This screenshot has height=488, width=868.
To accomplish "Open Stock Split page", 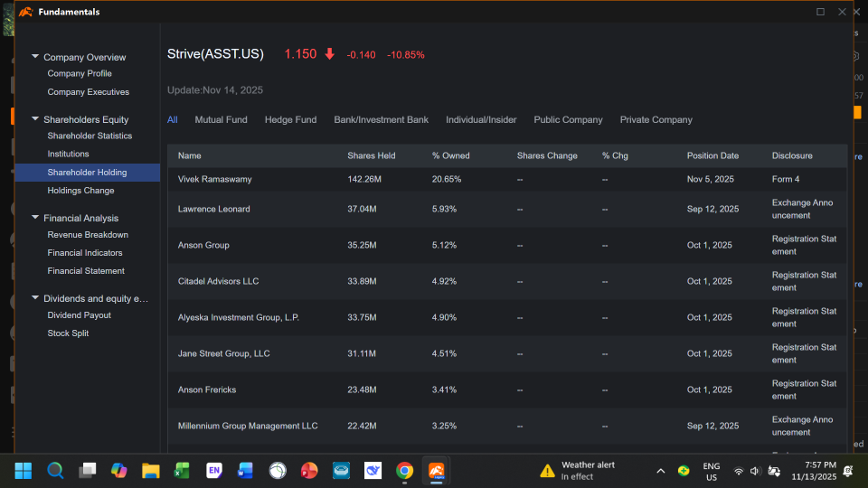I will coord(68,333).
